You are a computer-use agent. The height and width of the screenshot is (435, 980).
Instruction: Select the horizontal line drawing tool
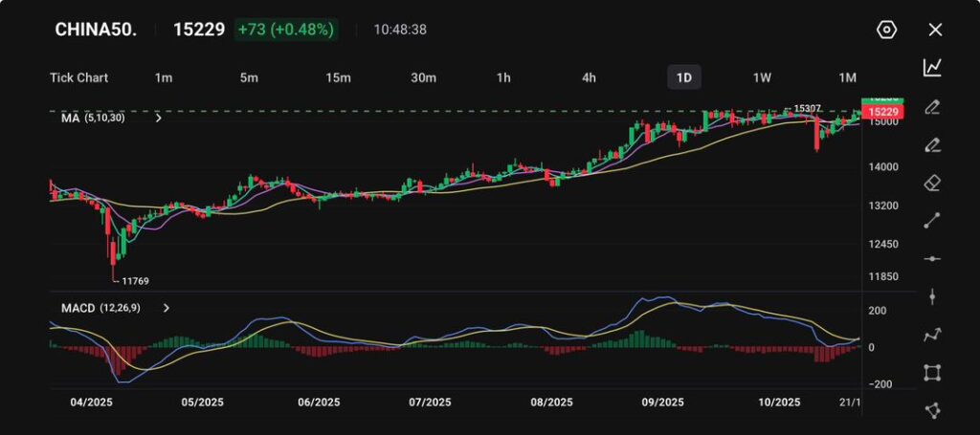tap(932, 259)
